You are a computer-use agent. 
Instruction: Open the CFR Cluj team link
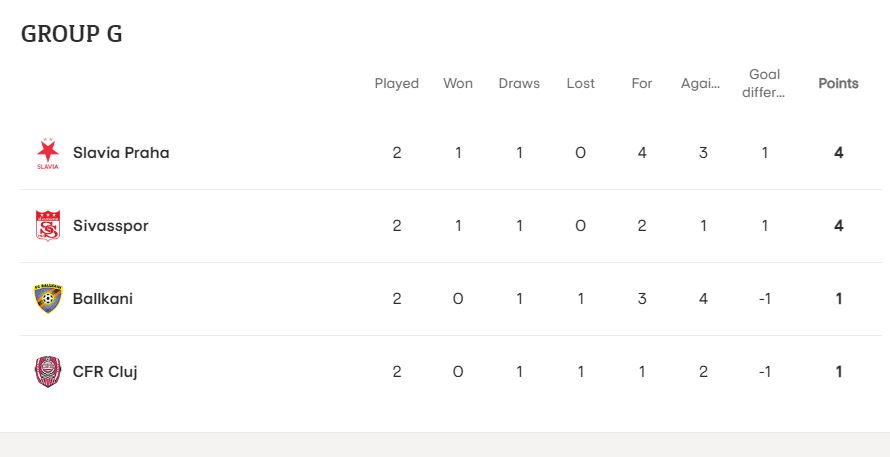(x=105, y=372)
